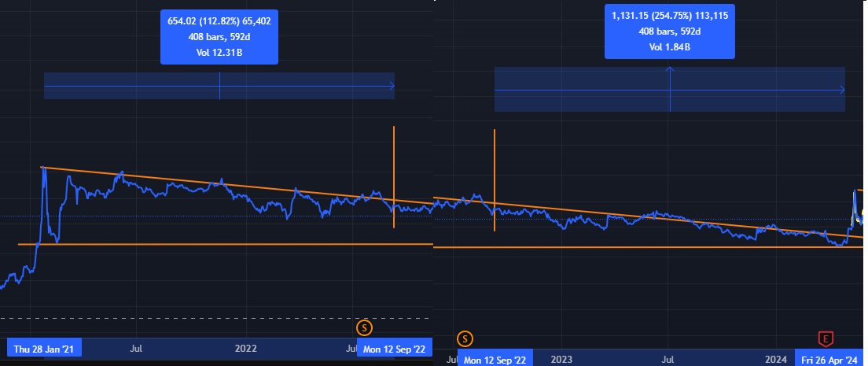Click the split 'S' marker in right chart
The image size is (868, 366).
coord(465,338)
